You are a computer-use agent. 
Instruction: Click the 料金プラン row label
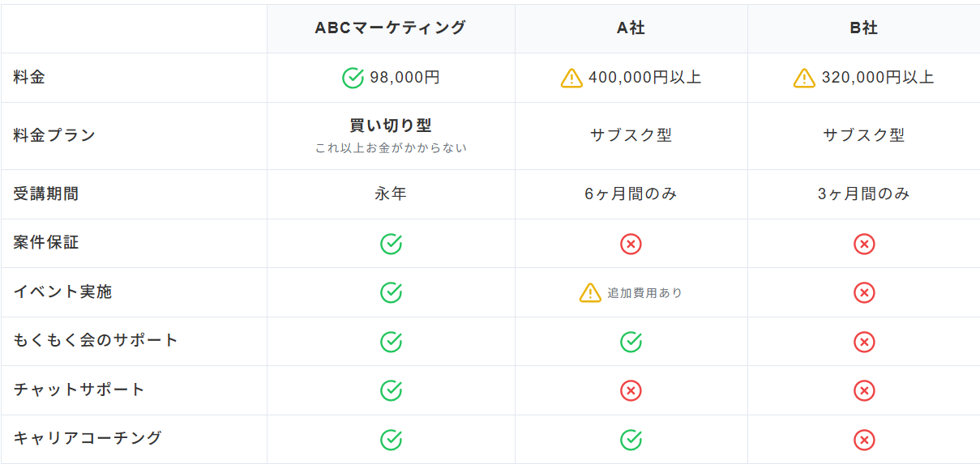54,135
